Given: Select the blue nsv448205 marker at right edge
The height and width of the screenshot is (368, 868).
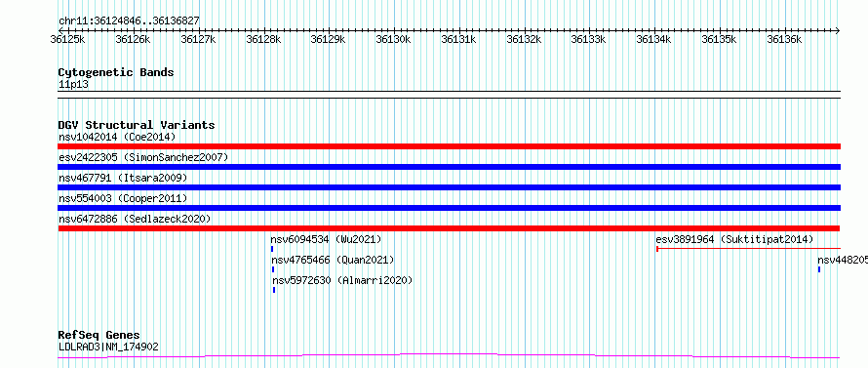Looking at the screenshot, I should coord(818,269).
